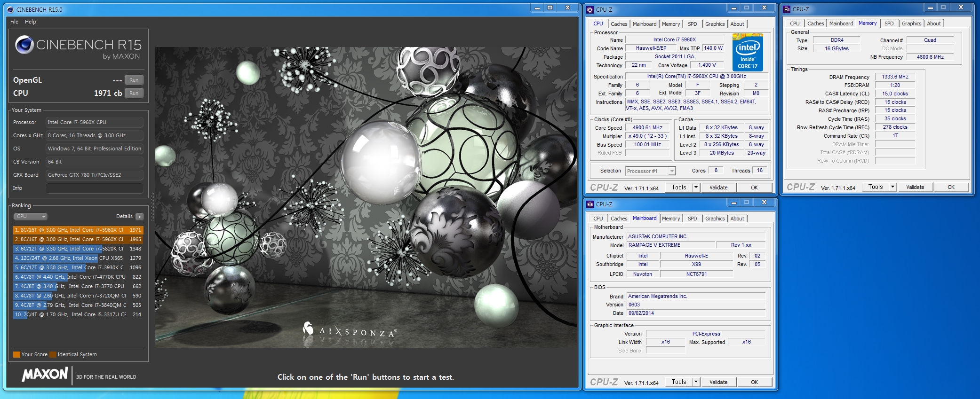
Task: Open the File menu in Cinebench
Action: tap(15, 22)
